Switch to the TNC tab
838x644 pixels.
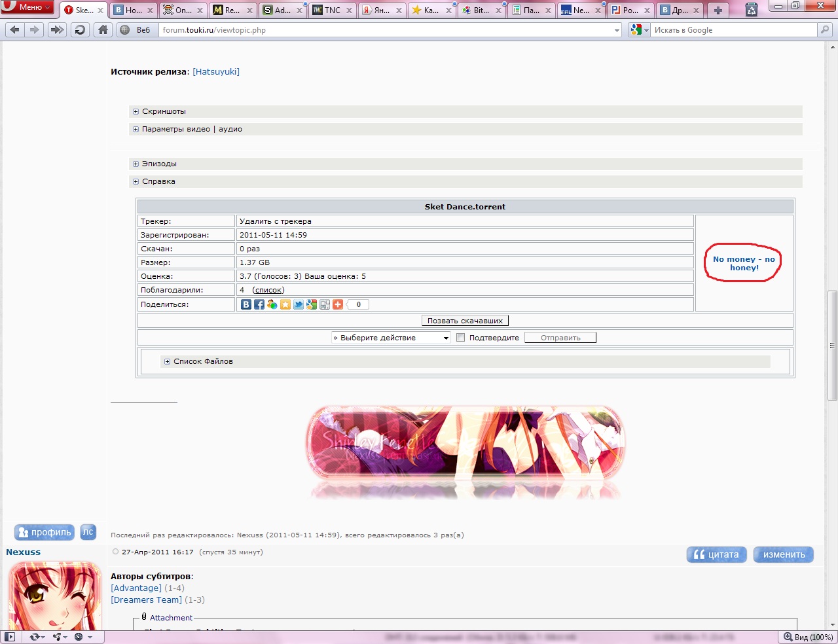[332, 10]
